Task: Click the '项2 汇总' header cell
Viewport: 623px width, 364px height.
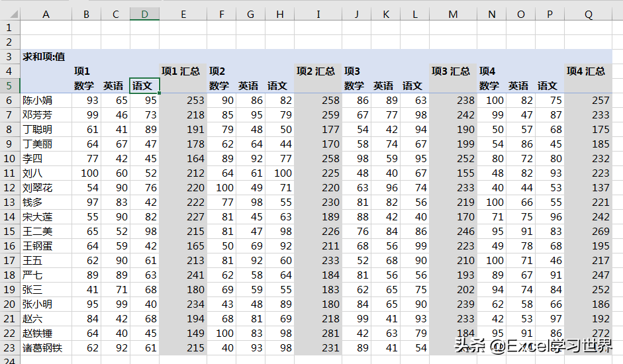Action: click(x=318, y=71)
